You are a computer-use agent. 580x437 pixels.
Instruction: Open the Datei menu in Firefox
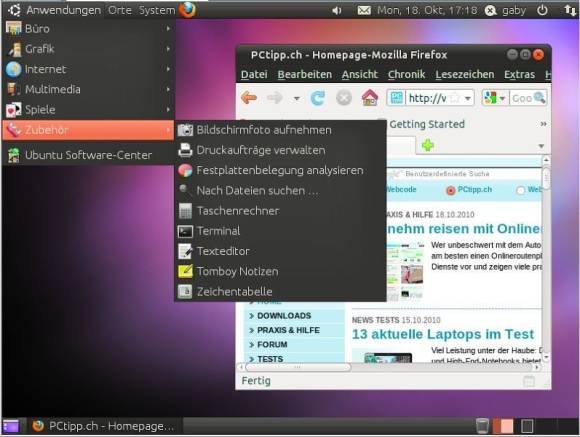coord(254,74)
